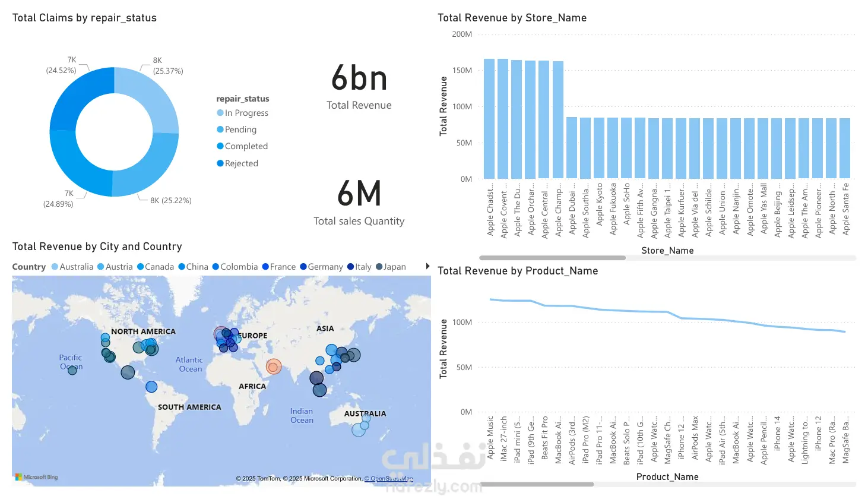Click the In Progress legend color dot
Viewport: 868px width, 496px height.
point(220,113)
